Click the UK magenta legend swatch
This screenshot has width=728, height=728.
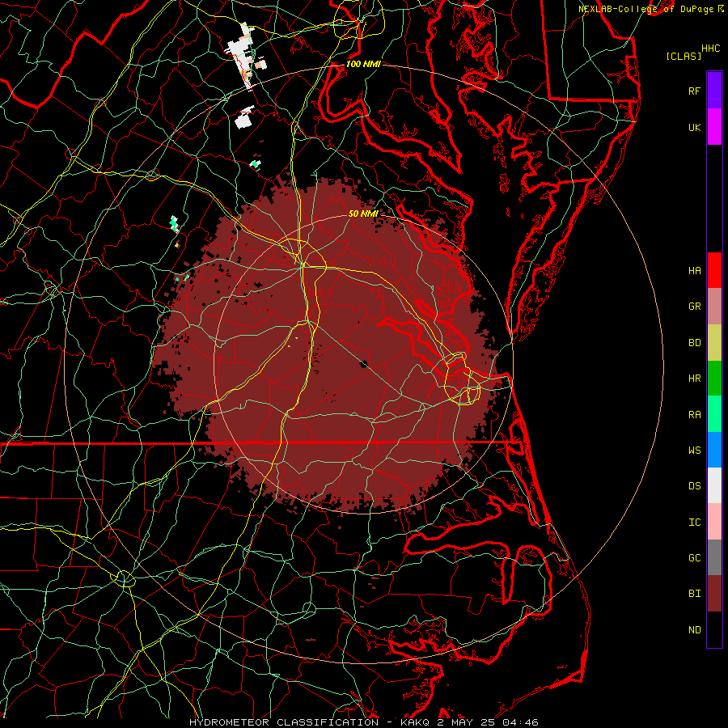[x=714, y=127]
